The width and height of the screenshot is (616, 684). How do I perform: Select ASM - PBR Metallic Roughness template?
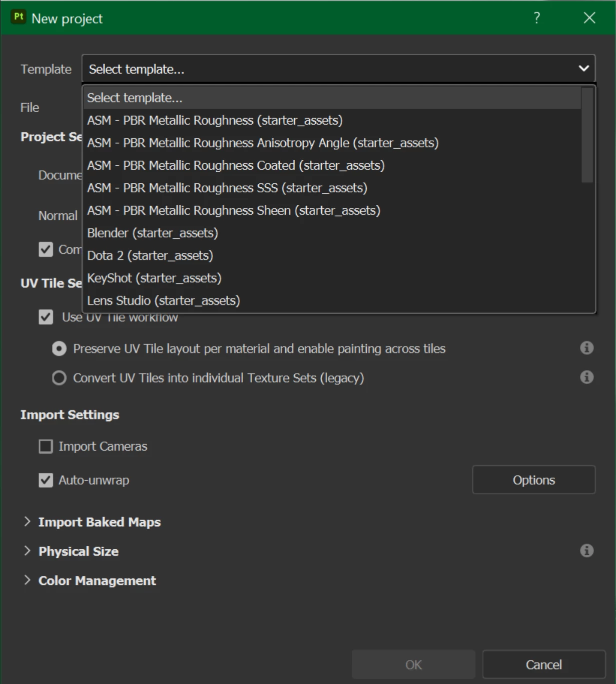click(x=332, y=120)
